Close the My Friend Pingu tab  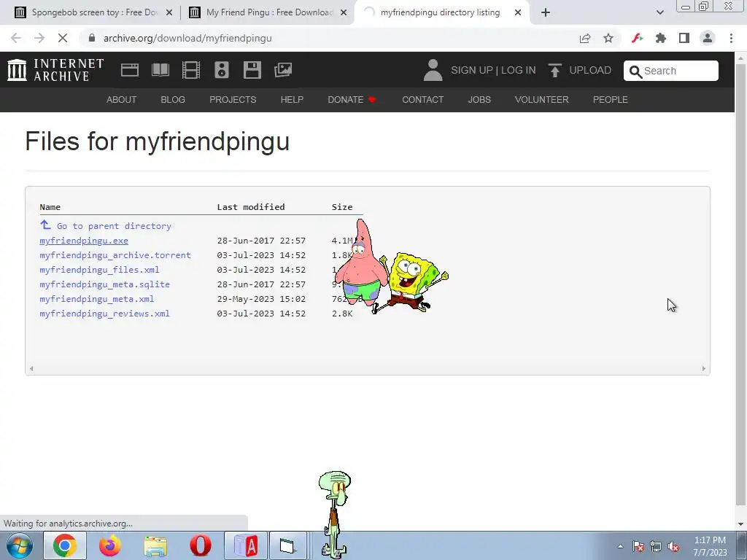pyautogui.click(x=343, y=13)
